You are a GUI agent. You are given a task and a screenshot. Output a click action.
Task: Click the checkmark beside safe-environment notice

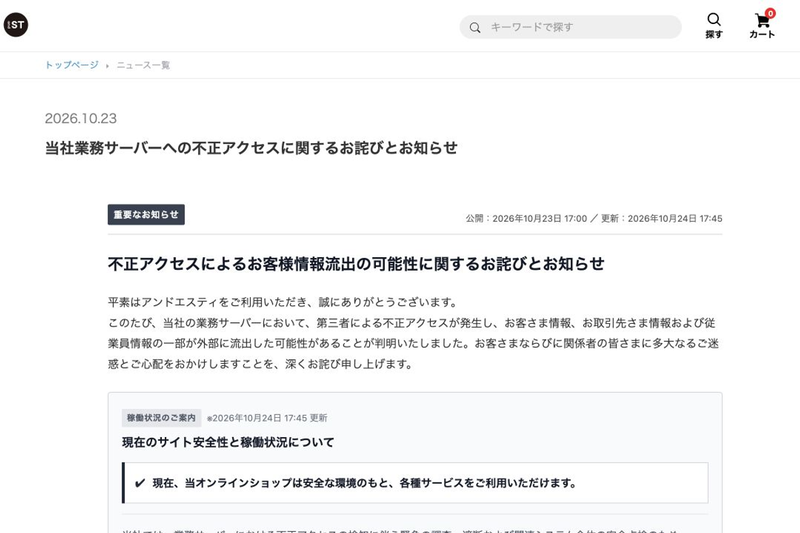pos(140,483)
